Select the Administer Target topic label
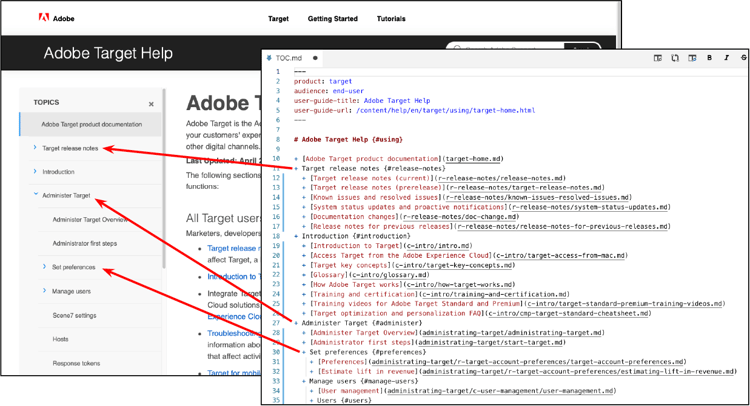Screen dimensions: 750x406 click(x=66, y=195)
